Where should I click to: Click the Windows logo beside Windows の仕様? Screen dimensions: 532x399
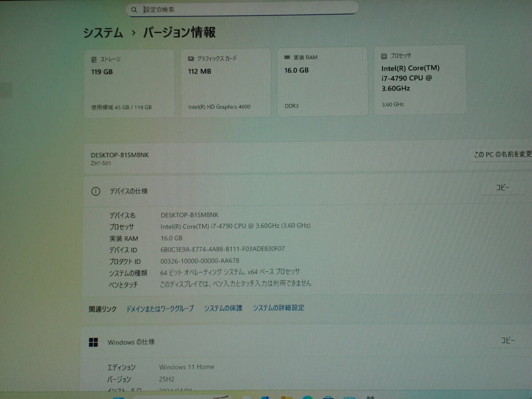pyautogui.click(x=93, y=342)
